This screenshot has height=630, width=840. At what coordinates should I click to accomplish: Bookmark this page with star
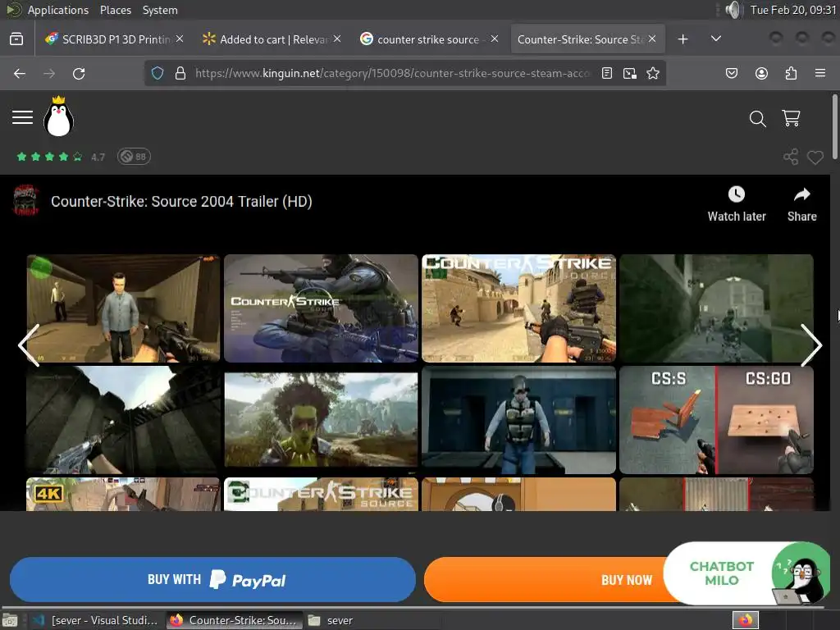click(653, 73)
